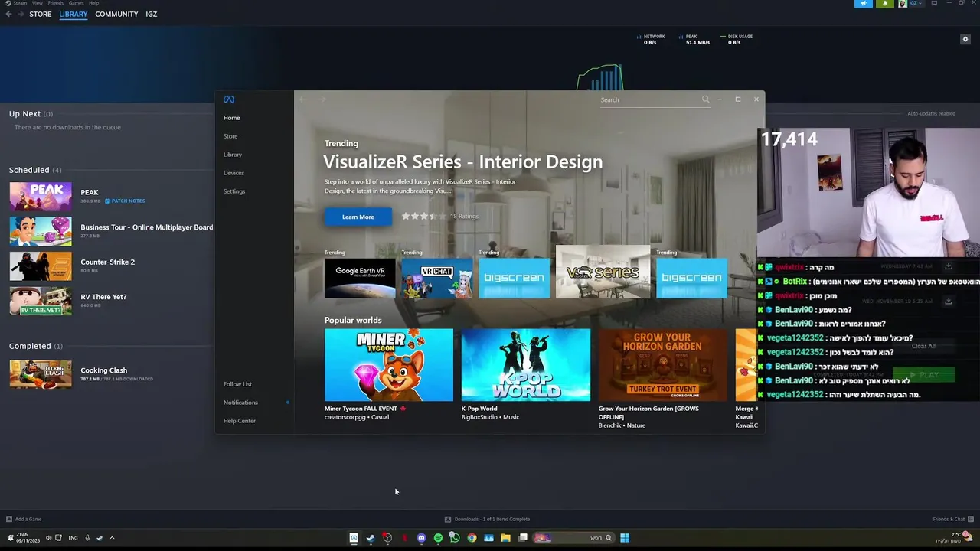Select RV There Yet? in scheduled downloads
The image size is (980, 551).
pyautogui.click(x=103, y=297)
